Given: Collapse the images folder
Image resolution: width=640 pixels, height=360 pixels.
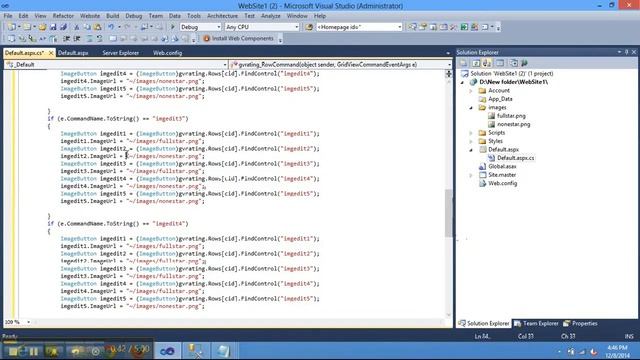Looking at the screenshot, I should 471,108.
